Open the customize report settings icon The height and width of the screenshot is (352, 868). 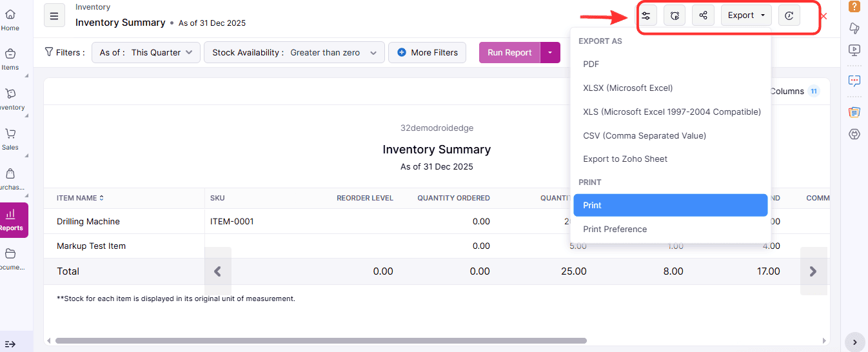click(646, 15)
